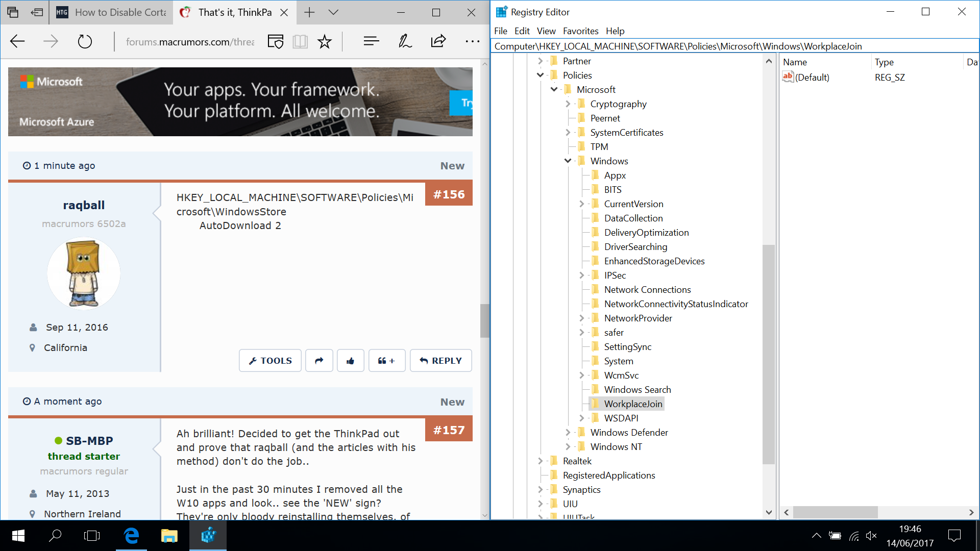This screenshot has width=980, height=551.
Task: Expand the CurrentVersion registry key
Action: tap(581, 204)
